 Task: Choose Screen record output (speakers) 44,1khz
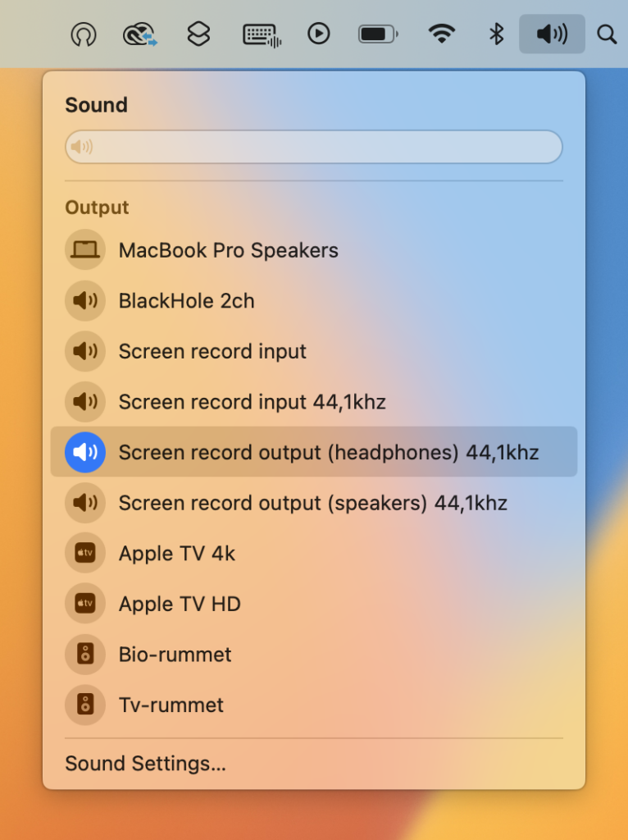[x=312, y=503]
